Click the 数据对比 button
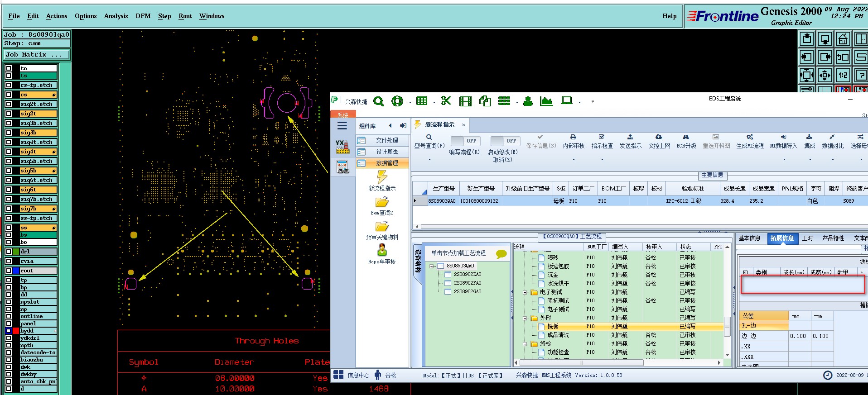 833,141
